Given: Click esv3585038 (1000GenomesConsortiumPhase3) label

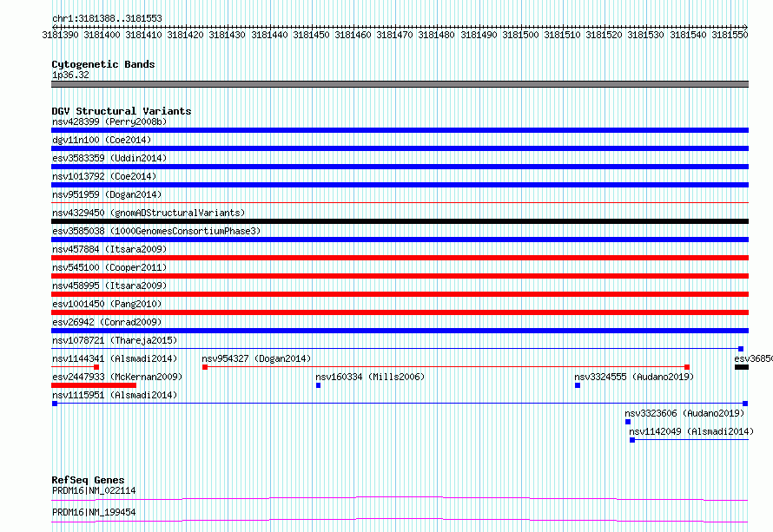Looking at the screenshot, I should (156, 231).
